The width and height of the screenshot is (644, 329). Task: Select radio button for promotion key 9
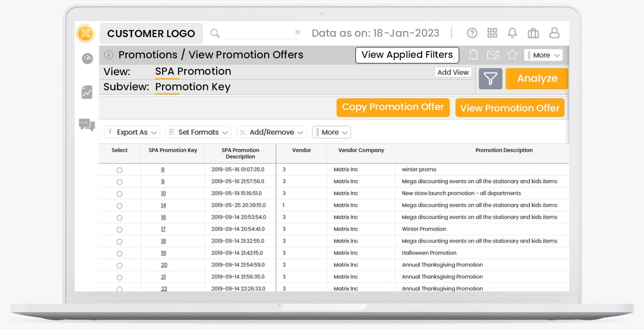119,182
